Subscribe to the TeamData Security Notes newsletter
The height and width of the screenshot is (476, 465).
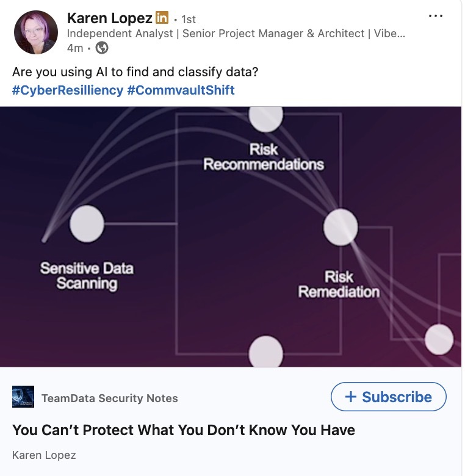(x=389, y=397)
